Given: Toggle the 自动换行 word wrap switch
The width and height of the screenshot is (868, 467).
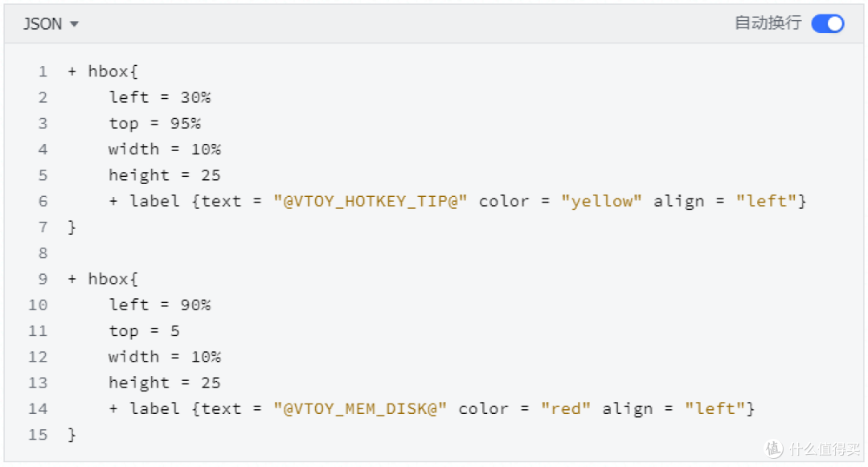Looking at the screenshot, I should tap(827, 23).
